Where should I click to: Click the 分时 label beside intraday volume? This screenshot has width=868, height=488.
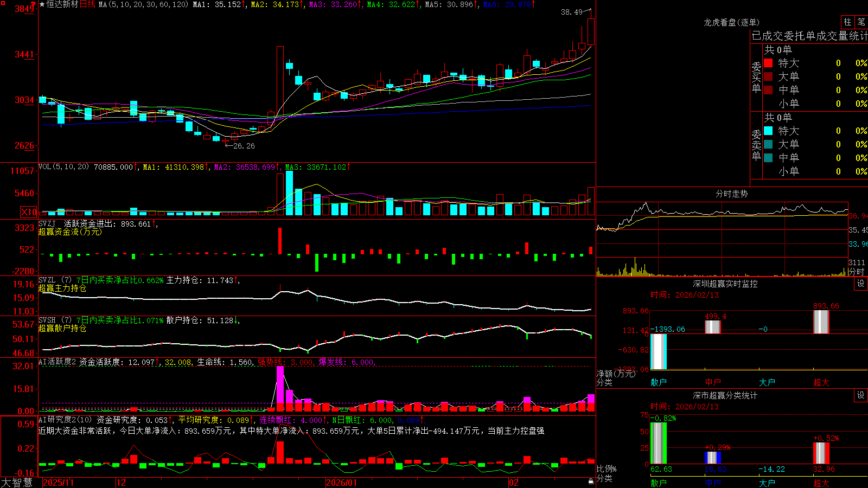pyautogui.click(x=856, y=272)
